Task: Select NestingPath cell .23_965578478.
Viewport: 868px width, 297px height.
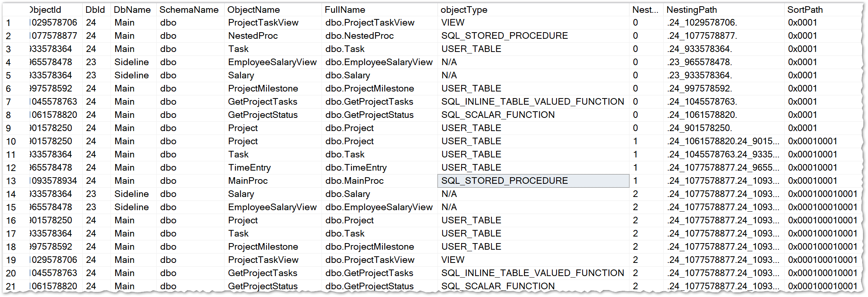Action: (724, 62)
